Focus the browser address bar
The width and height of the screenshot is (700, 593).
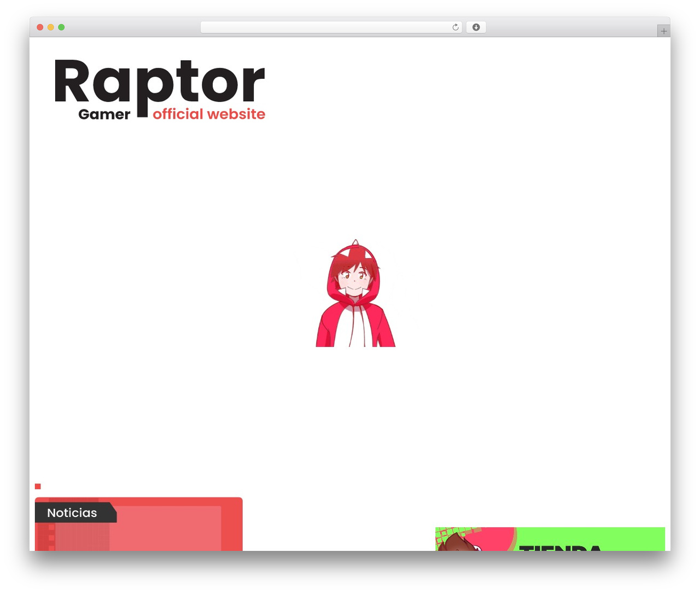click(x=331, y=27)
